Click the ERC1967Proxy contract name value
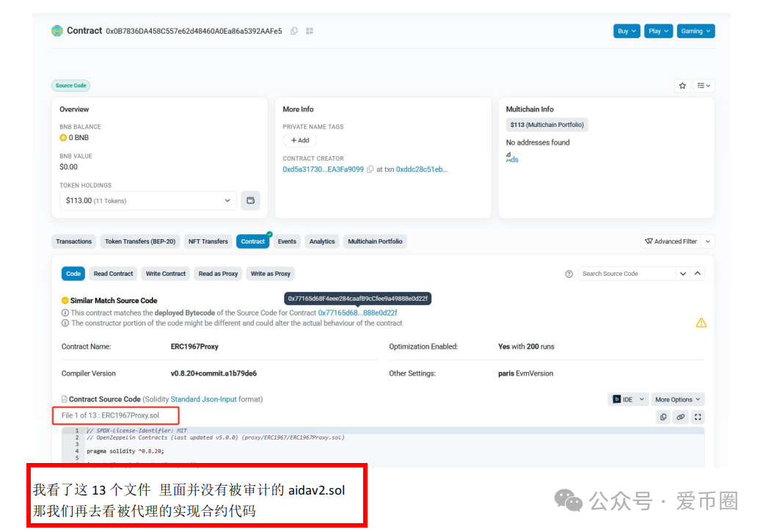The height and width of the screenshot is (532, 763). tap(194, 346)
